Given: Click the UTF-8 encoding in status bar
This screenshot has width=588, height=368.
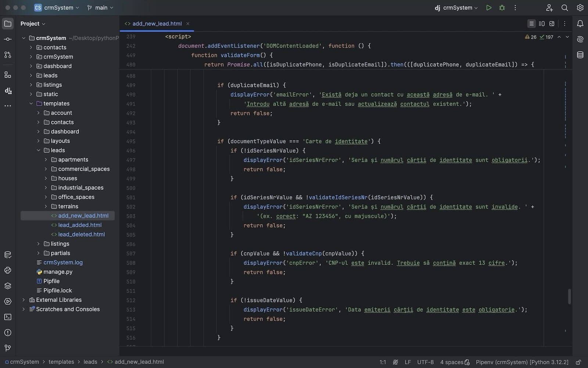Looking at the screenshot, I should pos(425,362).
